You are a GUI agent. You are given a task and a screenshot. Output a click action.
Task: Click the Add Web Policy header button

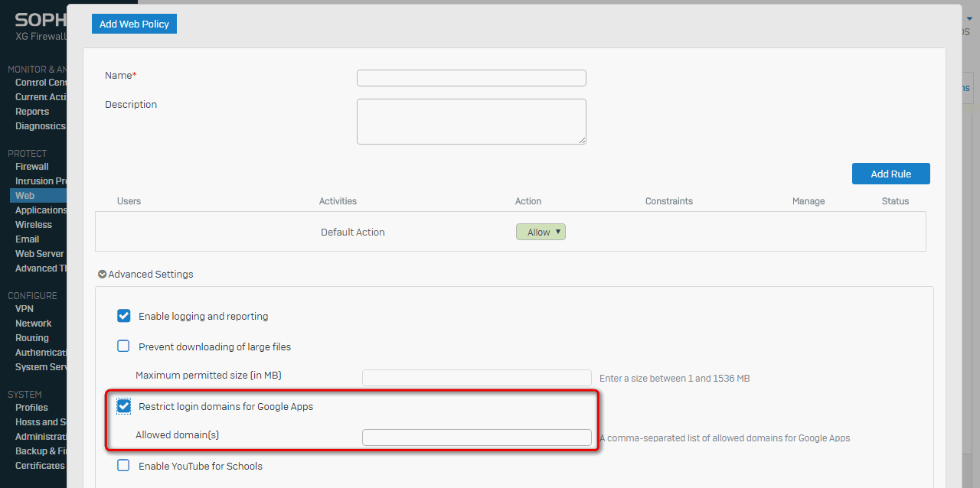coord(134,24)
